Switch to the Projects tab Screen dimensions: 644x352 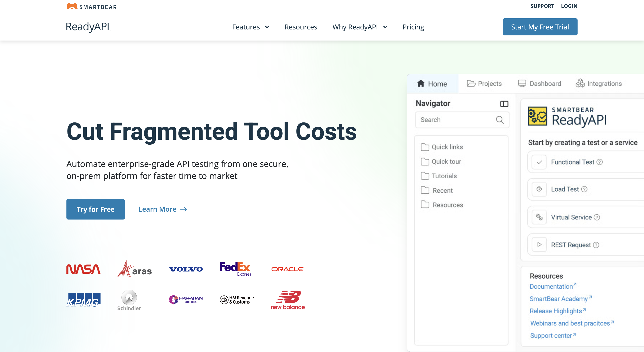484,84
